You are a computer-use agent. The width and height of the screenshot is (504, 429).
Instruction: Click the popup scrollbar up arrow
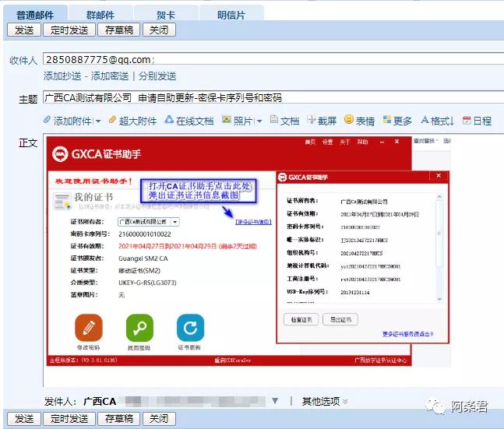(x=439, y=196)
